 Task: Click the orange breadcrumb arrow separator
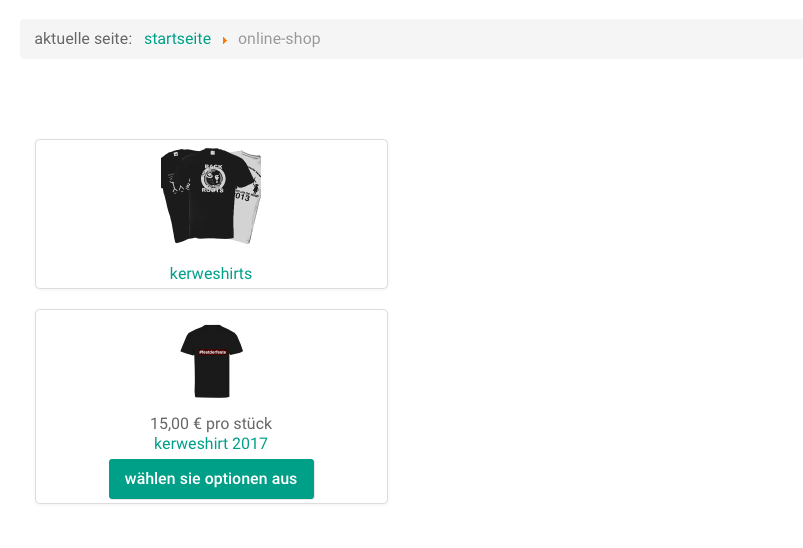click(x=225, y=40)
